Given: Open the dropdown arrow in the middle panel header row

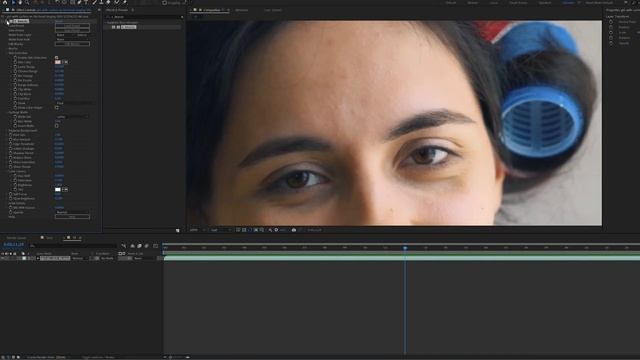Looking at the screenshot, I should [182, 17].
